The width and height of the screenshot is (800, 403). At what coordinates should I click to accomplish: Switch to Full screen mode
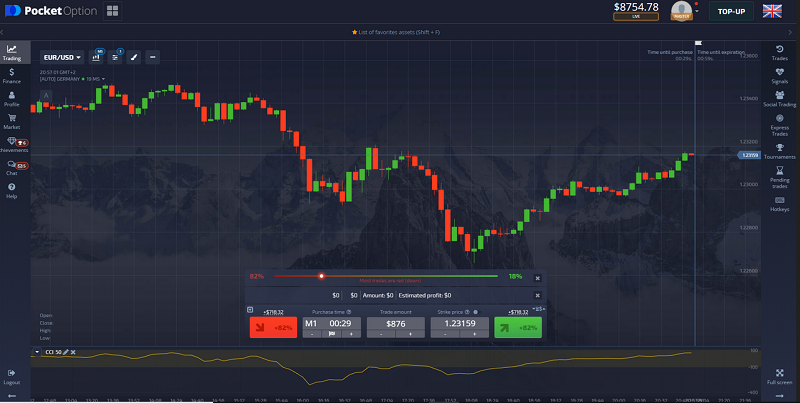point(780,377)
